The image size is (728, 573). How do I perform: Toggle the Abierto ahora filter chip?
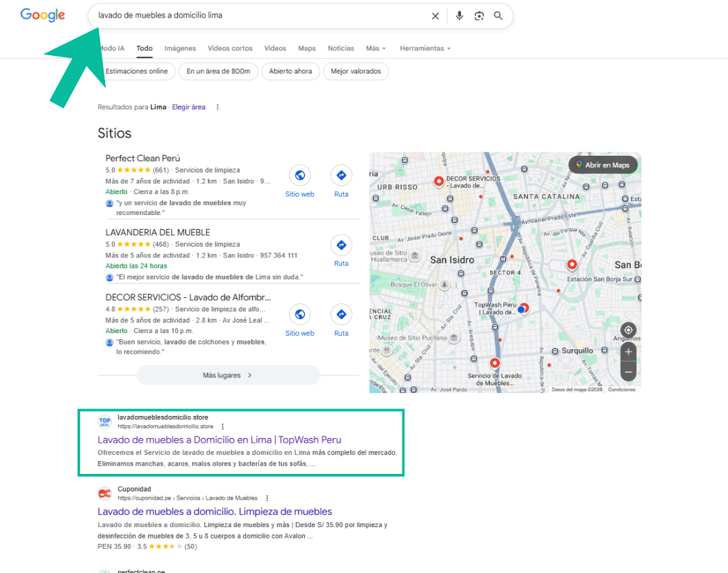[291, 71]
